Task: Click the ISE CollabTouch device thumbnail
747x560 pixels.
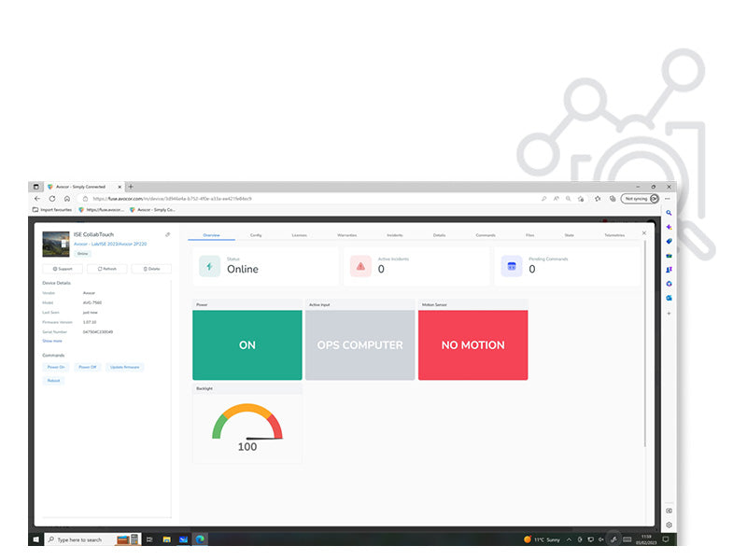Action: 56,244
